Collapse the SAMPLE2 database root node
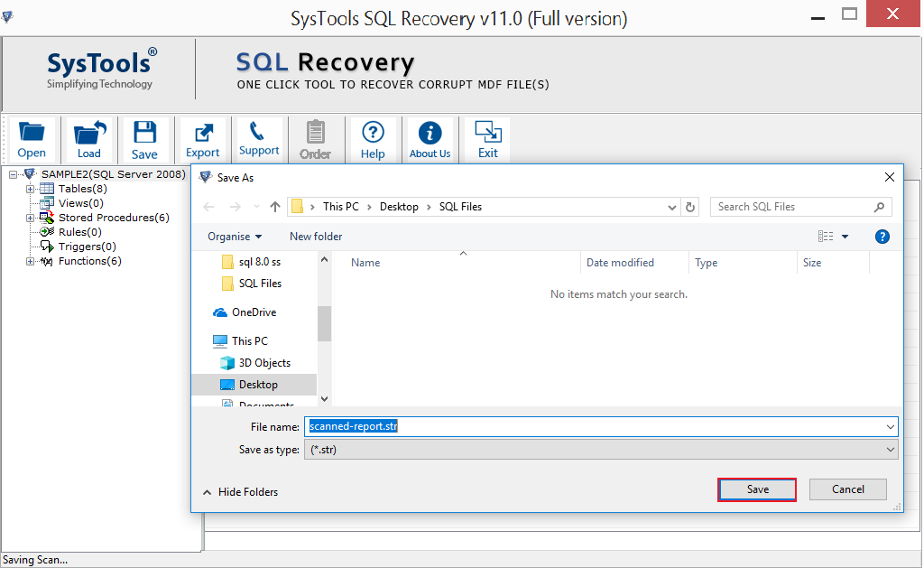 tap(13, 174)
